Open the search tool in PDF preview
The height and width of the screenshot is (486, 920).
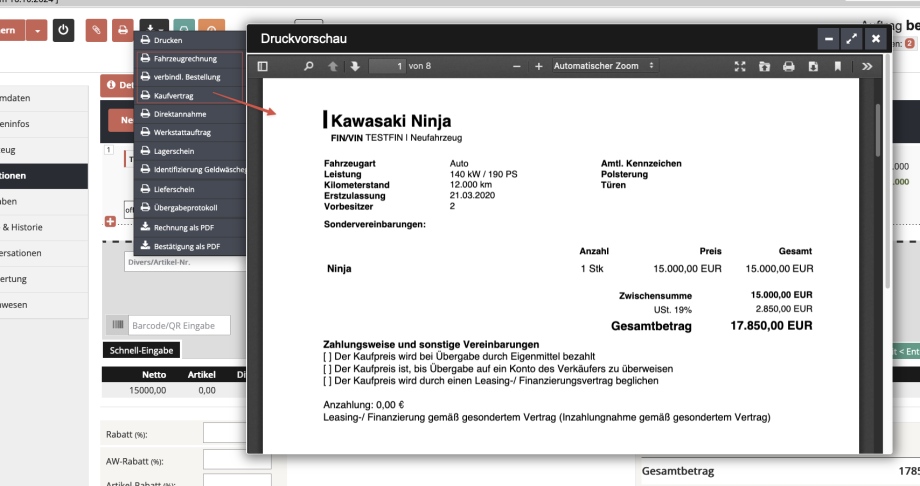tap(309, 66)
